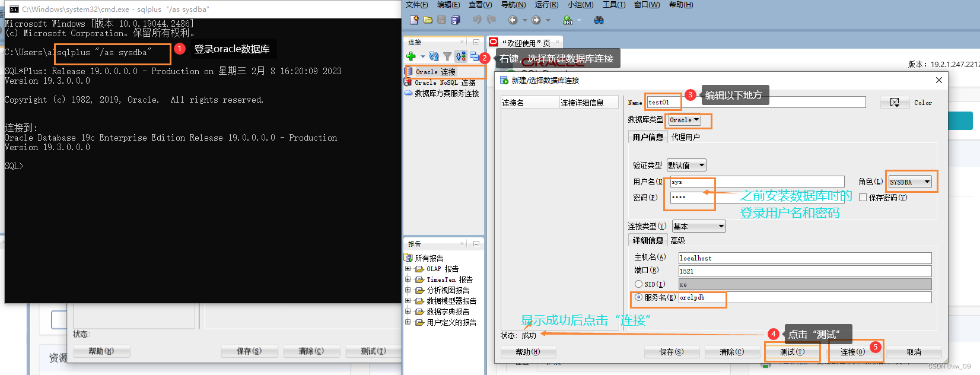The image size is (980, 375).
Task: Click the Oracle logo icon on welcome tab
Action: pyautogui.click(x=494, y=42)
